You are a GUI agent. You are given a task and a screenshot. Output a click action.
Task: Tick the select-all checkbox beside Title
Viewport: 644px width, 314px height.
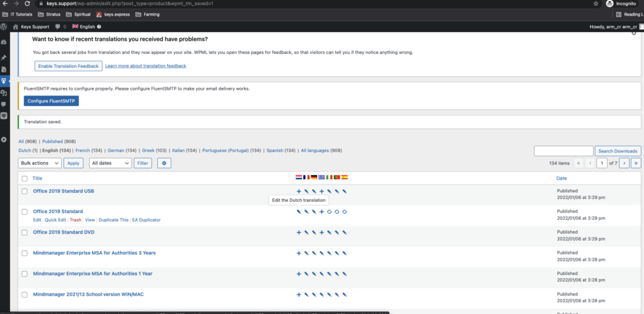click(25, 178)
